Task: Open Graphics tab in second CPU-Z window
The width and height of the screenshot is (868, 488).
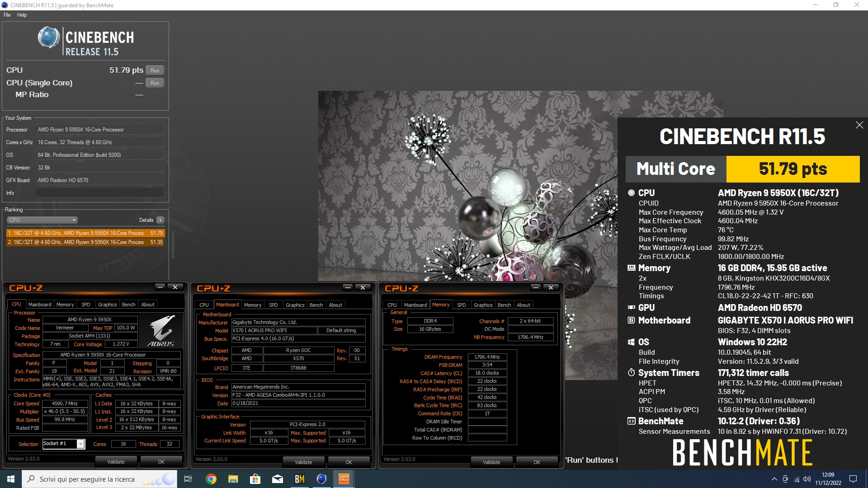Action: click(x=295, y=305)
